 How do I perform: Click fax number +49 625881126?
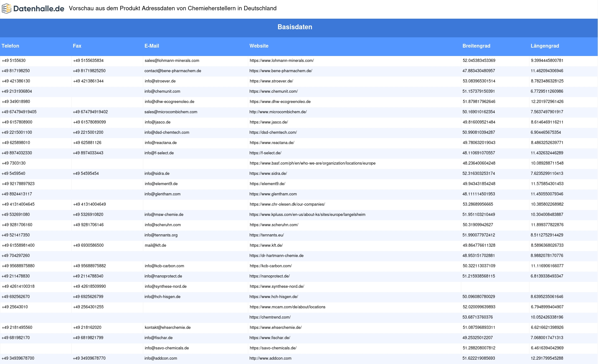pyautogui.click(x=87, y=143)
